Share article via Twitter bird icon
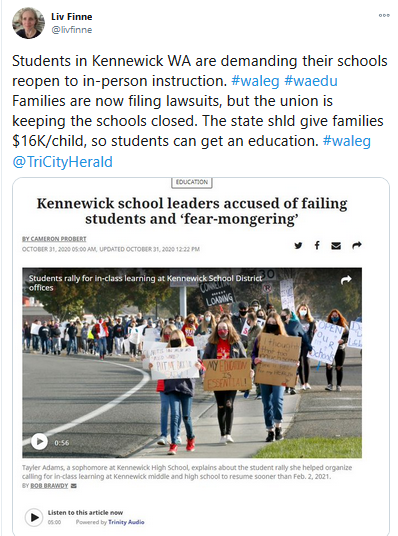Viewport: 398px width, 536px height. tap(298, 245)
